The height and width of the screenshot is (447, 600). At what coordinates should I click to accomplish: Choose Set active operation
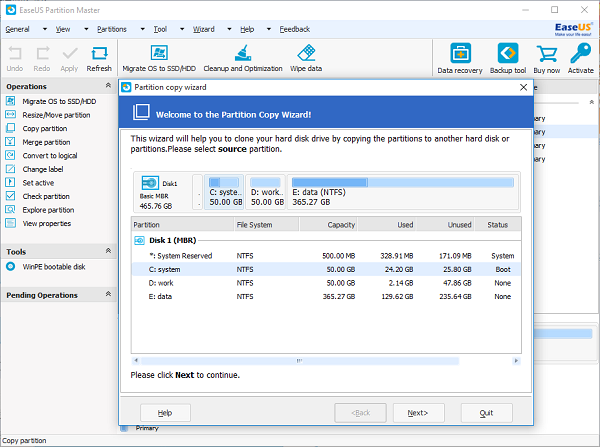pyautogui.click(x=38, y=183)
